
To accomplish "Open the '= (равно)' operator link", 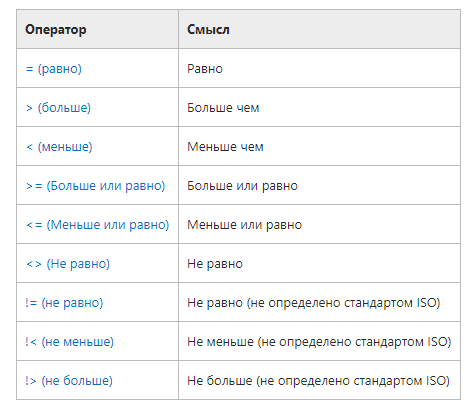I will 53,69.
